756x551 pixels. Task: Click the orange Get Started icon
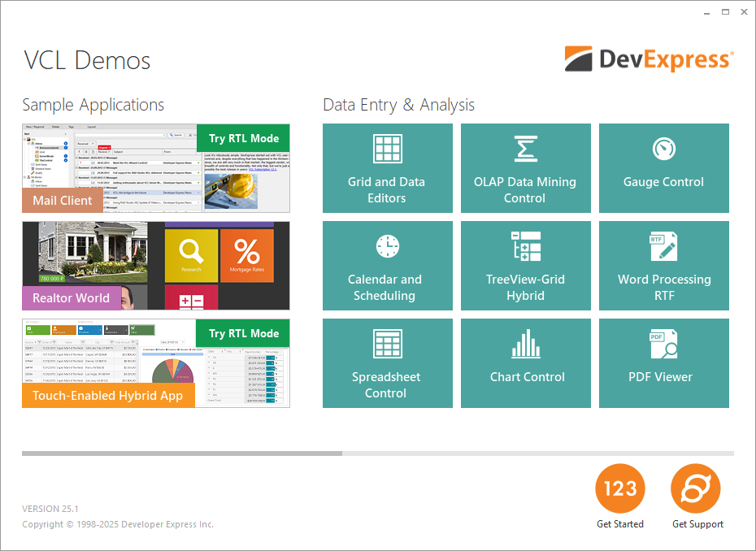pyautogui.click(x=620, y=488)
